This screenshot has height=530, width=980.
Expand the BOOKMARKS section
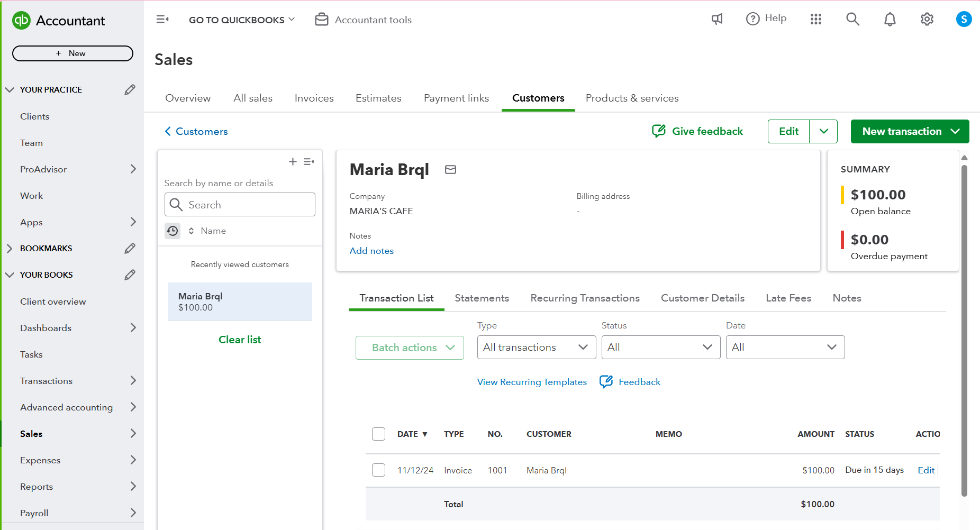10,248
